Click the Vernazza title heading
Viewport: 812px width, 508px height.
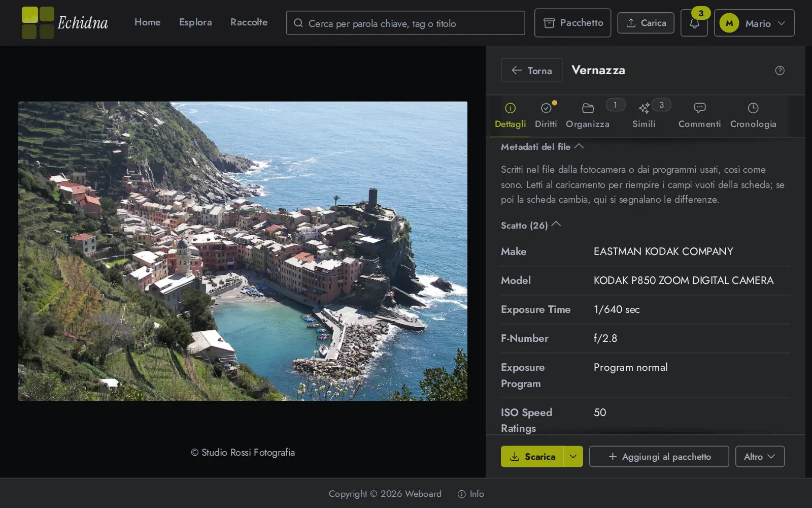point(598,70)
